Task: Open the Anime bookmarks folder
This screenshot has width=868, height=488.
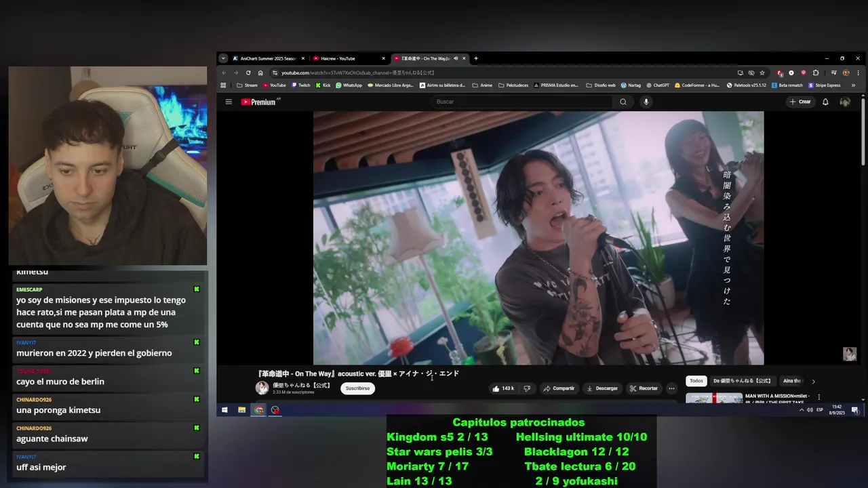Action: [x=482, y=85]
